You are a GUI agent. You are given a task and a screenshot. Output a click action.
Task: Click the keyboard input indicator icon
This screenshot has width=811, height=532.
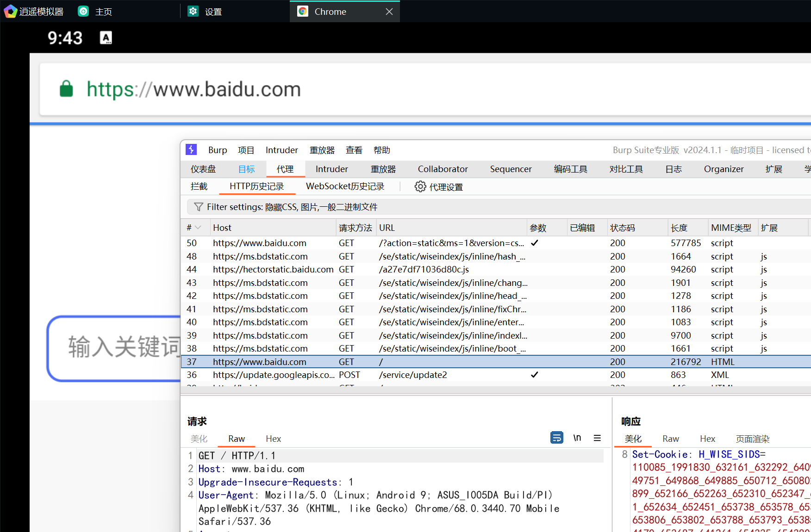[x=106, y=38]
